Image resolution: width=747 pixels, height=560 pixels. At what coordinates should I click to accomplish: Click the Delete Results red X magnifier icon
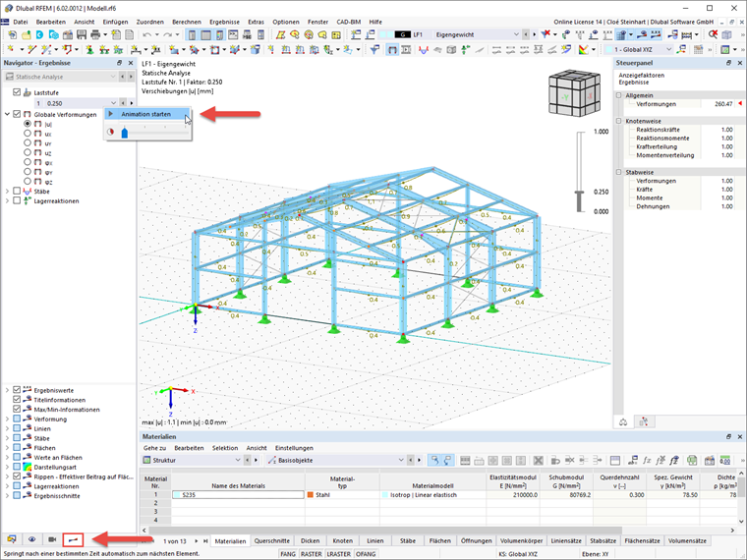713,34
